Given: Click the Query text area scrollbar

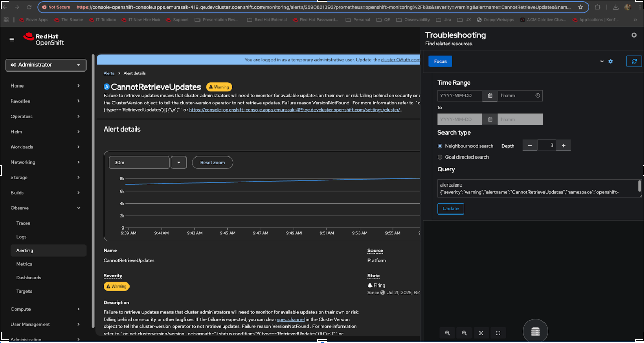Looking at the screenshot, I should click(639, 185).
